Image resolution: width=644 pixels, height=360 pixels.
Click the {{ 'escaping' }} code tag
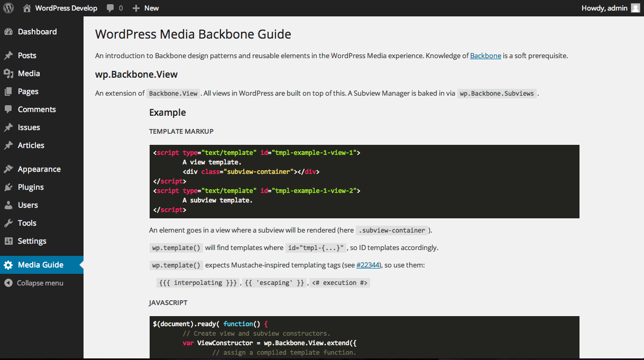(275, 283)
